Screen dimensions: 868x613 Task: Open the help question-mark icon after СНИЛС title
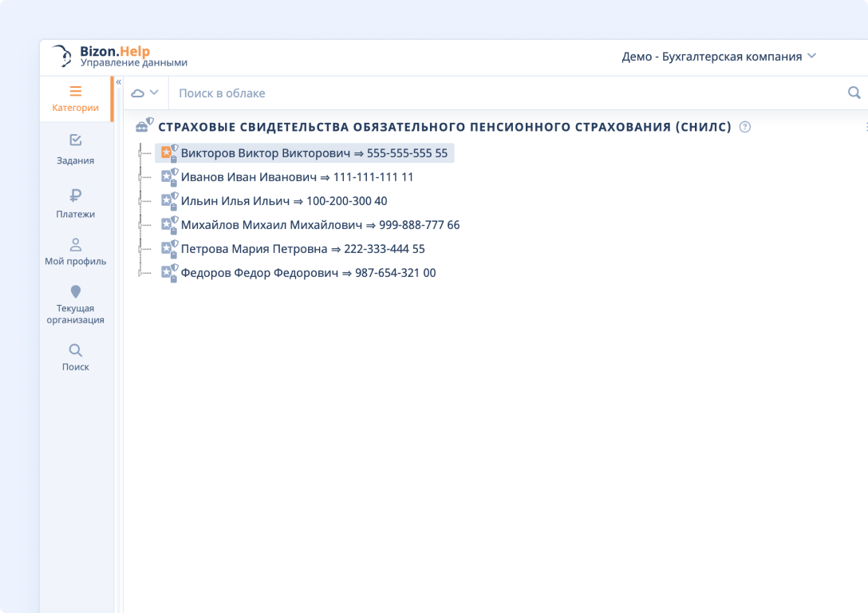coord(745,126)
